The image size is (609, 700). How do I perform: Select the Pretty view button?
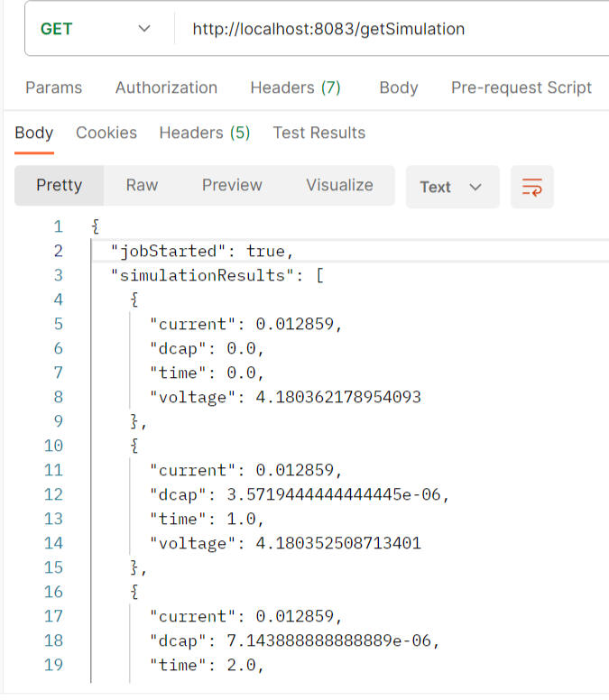click(59, 185)
